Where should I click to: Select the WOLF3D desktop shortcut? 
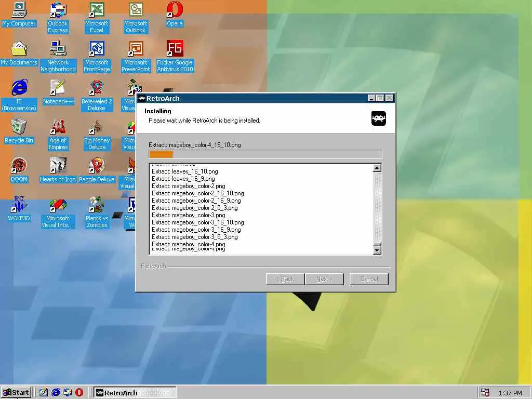(19, 209)
